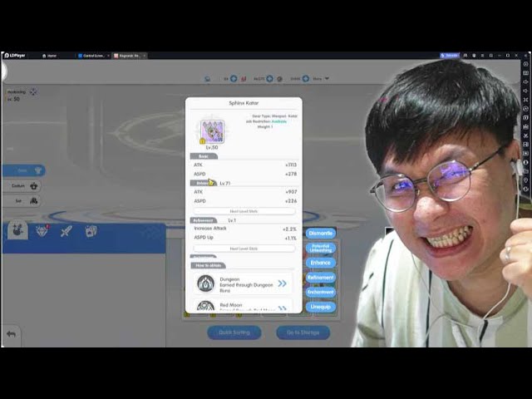Click Increase Attack +2.2% row
This screenshot has height=399, width=532.
click(x=244, y=229)
